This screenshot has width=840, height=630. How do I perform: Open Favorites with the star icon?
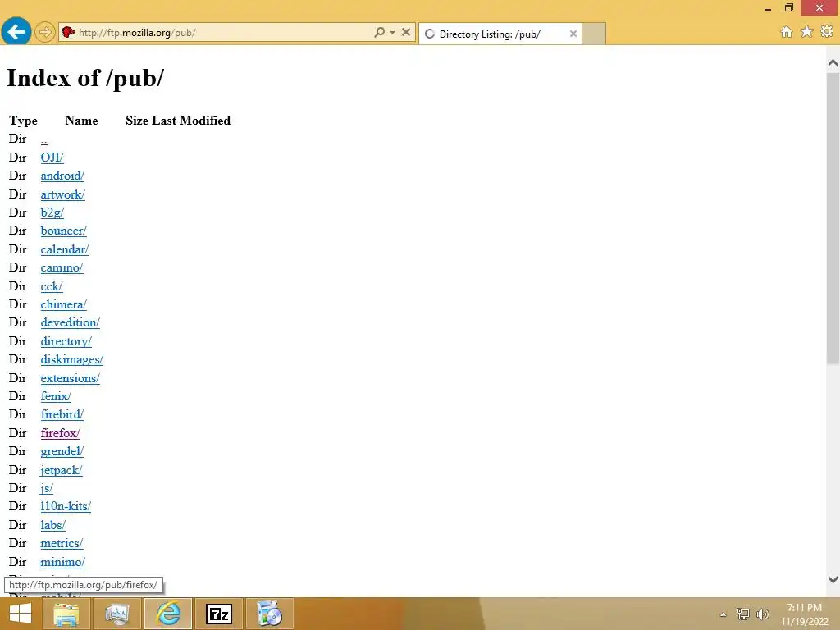click(807, 32)
